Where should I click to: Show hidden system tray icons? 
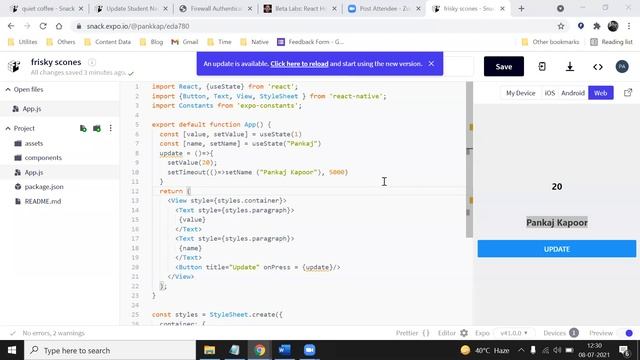coord(521,350)
